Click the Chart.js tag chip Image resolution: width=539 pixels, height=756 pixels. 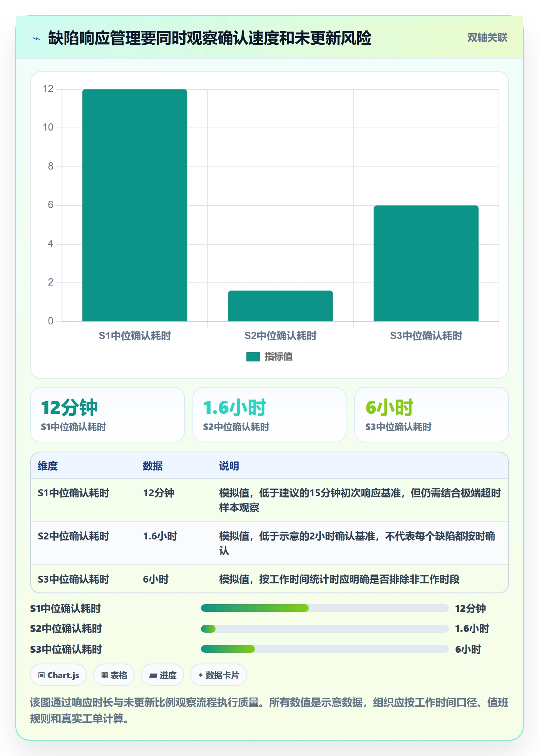(x=59, y=675)
